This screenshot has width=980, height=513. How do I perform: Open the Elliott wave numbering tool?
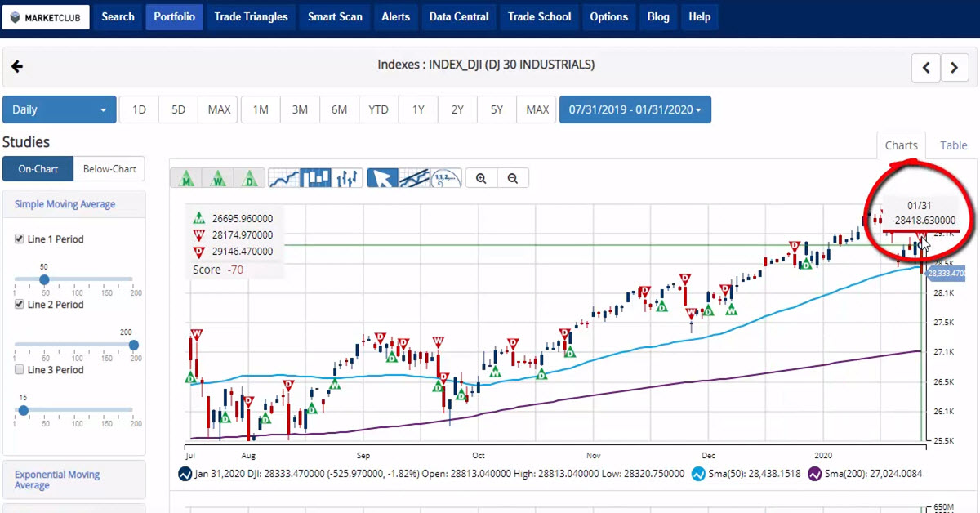(x=444, y=177)
